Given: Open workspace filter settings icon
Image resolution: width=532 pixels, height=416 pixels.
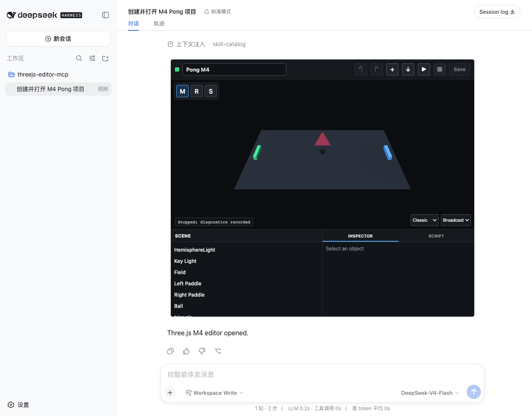Looking at the screenshot, I should click(x=92, y=58).
